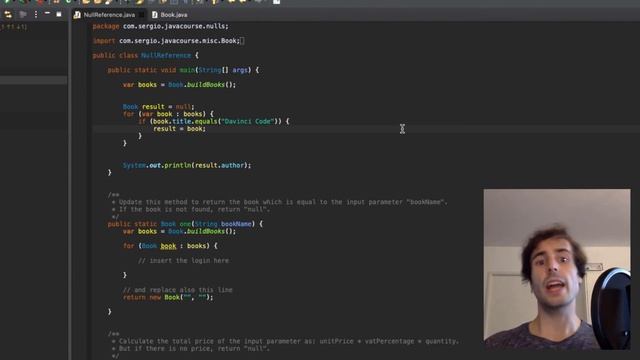Expand the folded import statements marker
The width and height of the screenshot is (640, 360).
[x=242, y=41]
